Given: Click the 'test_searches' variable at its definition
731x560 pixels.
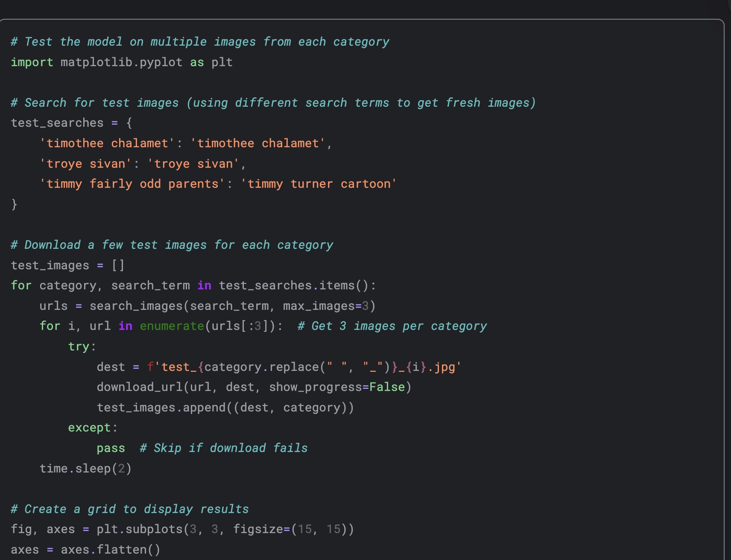Looking at the screenshot, I should click(x=57, y=123).
